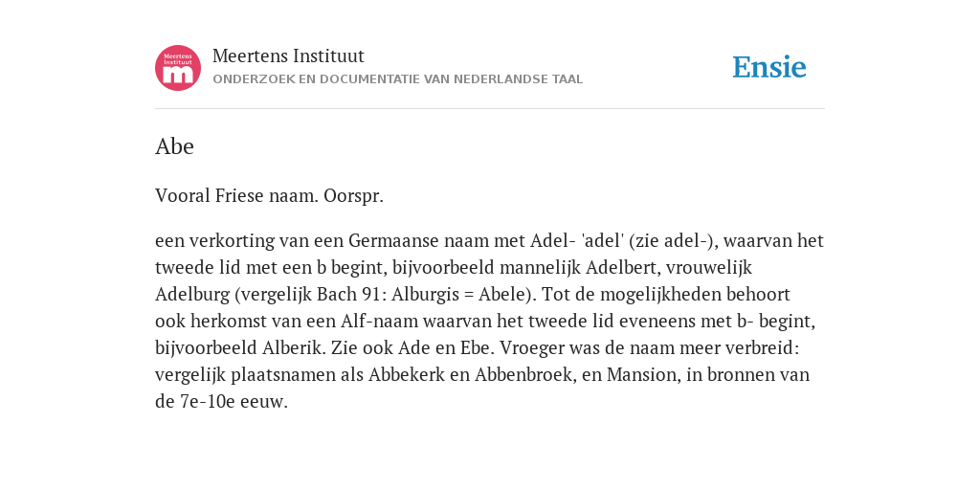Image resolution: width=980 pixels, height=490 pixels.
Task: Click the word Adelburg in the paragraph
Action: coord(192,295)
